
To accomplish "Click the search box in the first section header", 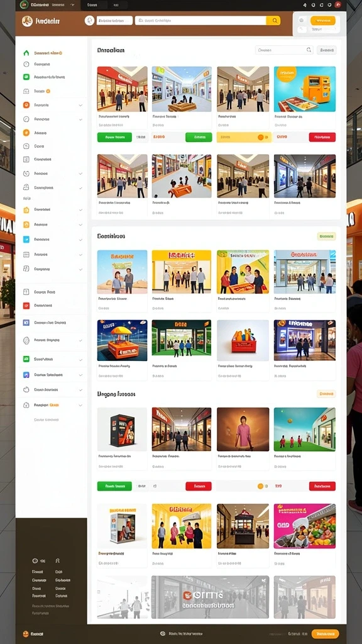I will pos(284,50).
